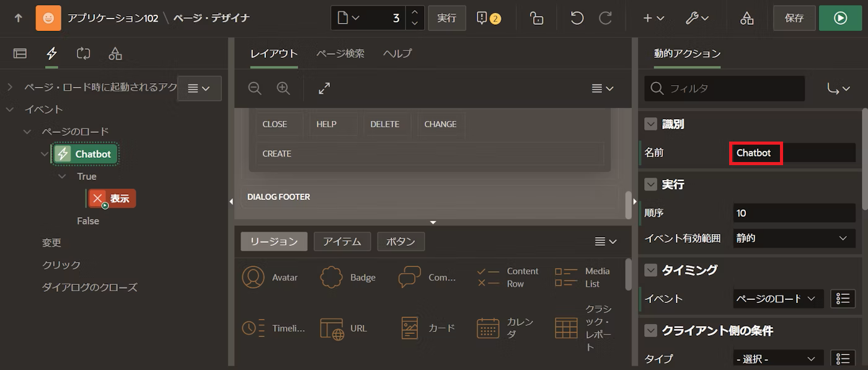
Task: Collapse the Client-side Condition section
Action: pyautogui.click(x=650, y=330)
